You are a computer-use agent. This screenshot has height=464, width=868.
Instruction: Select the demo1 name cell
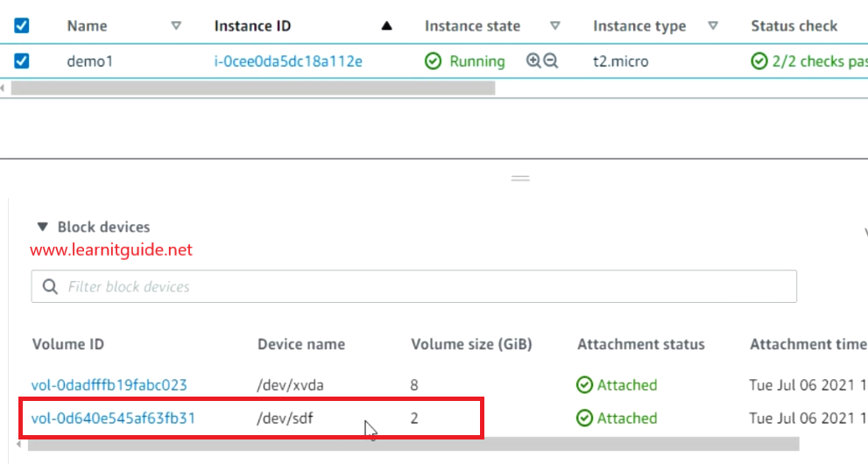(x=89, y=60)
